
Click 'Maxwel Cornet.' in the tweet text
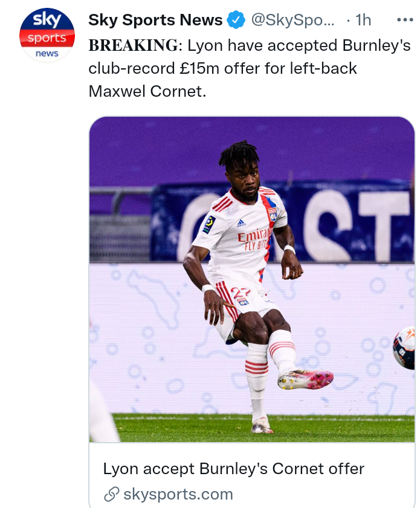147,91
